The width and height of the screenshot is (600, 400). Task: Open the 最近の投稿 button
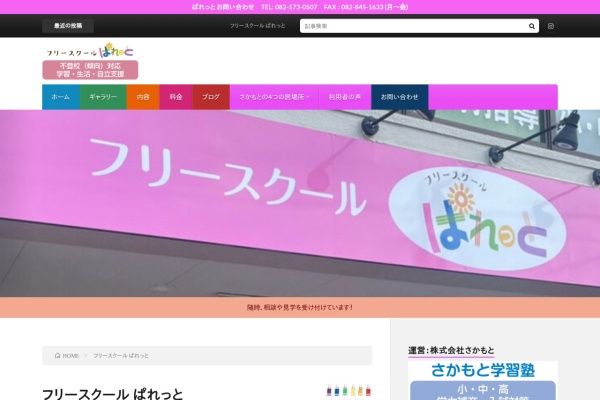pos(68,26)
